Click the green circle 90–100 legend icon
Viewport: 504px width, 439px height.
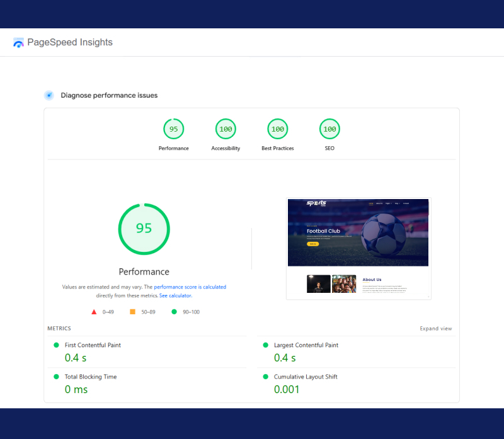[174, 312]
